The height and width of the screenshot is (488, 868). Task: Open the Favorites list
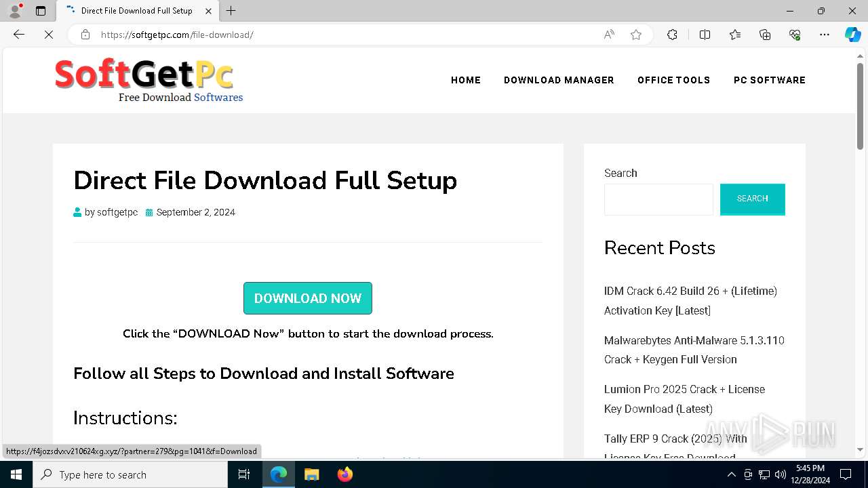coord(735,35)
